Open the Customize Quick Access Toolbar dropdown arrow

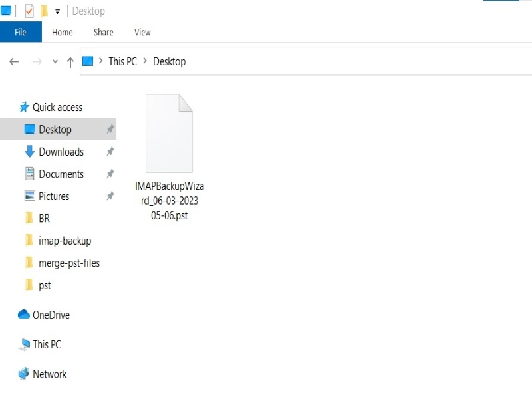[x=57, y=12]
